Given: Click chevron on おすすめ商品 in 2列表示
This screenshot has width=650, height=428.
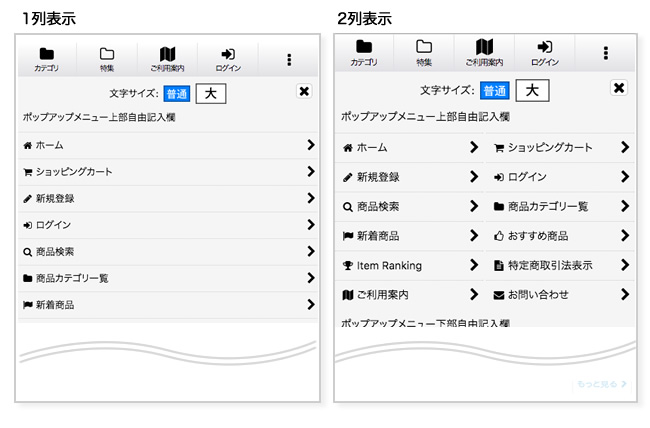Looking at the screenshot, I should point(625,236).
